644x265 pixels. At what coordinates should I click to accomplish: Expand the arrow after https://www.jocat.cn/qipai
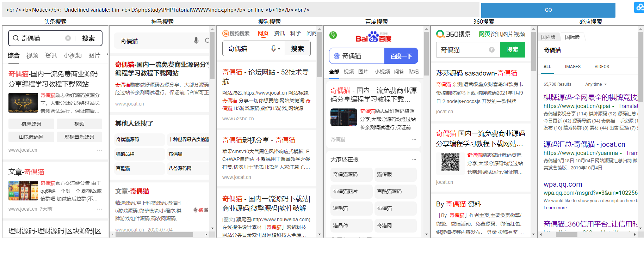click(x=613, y=106)
